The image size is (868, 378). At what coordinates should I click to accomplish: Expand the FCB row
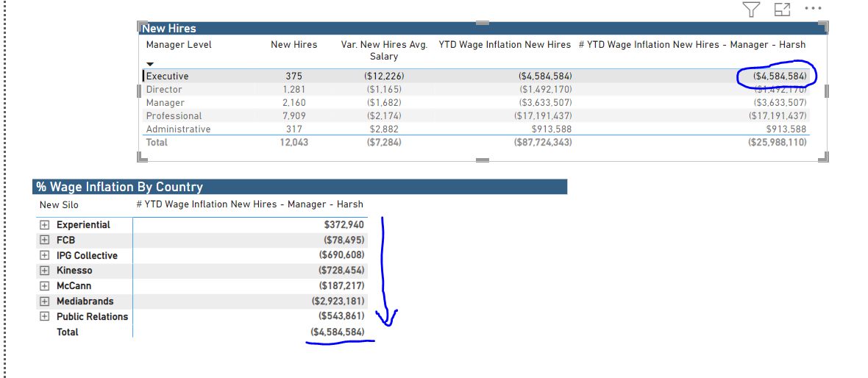coord(45,240)
